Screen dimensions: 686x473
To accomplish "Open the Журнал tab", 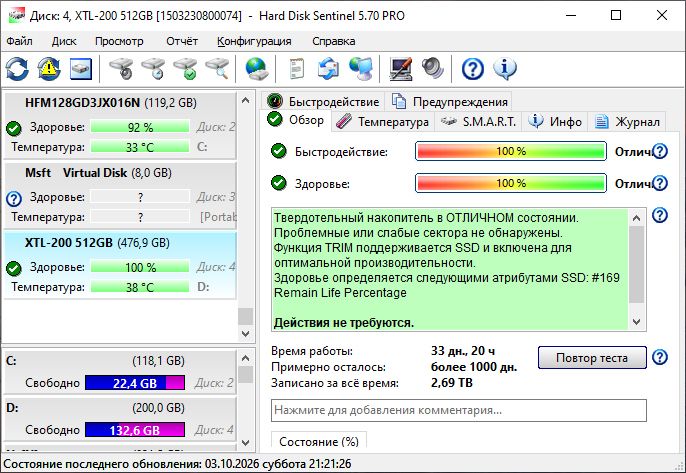I will point(627,122).
